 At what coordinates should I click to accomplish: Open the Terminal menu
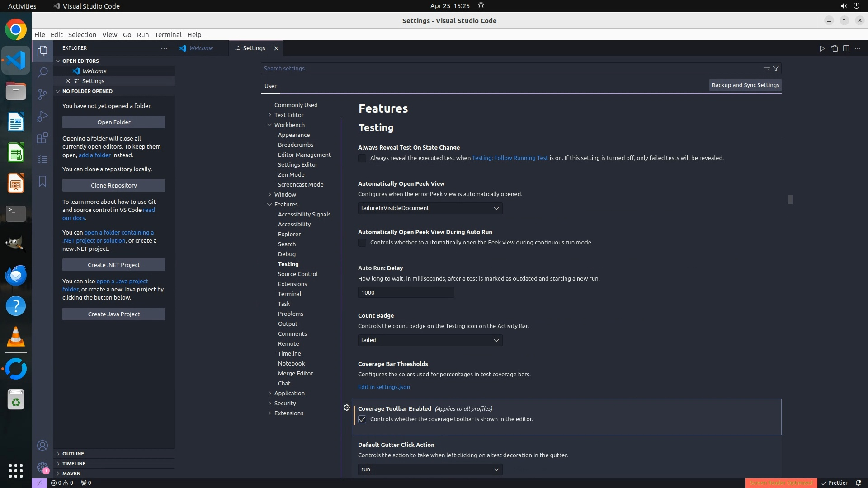click(x=168, y=35)
